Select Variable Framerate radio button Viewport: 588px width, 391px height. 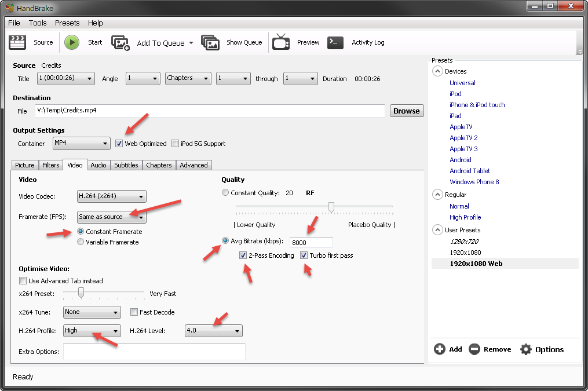coord(81,242)
